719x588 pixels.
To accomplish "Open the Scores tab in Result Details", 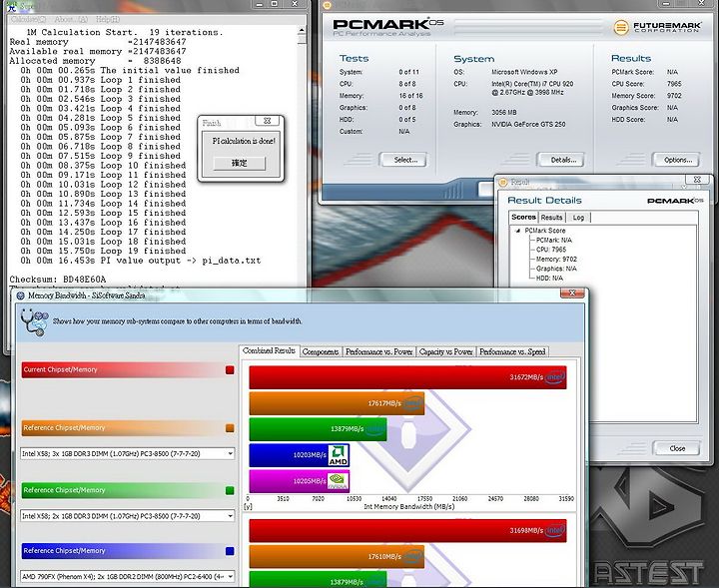I will [523, 217].
